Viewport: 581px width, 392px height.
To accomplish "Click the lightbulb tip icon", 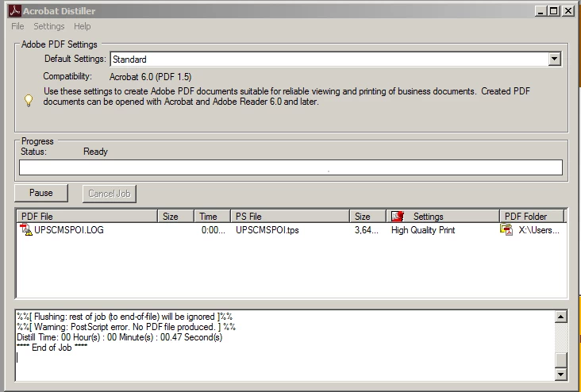I will (29, 101).
